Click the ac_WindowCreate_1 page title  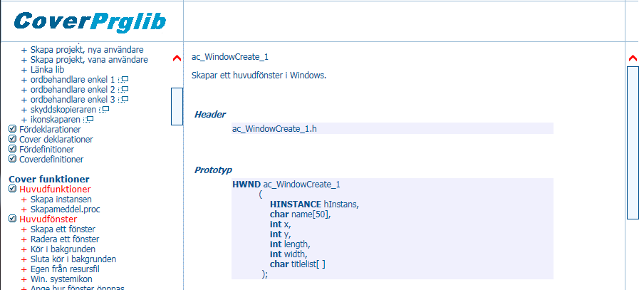230,57
